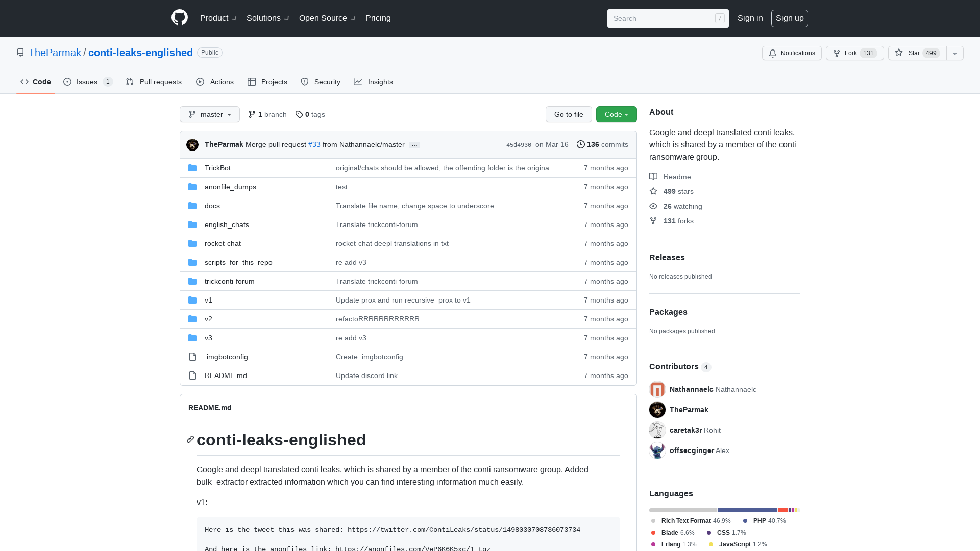Switch to the Issues tab
The image size is (980, 551).
88,82
